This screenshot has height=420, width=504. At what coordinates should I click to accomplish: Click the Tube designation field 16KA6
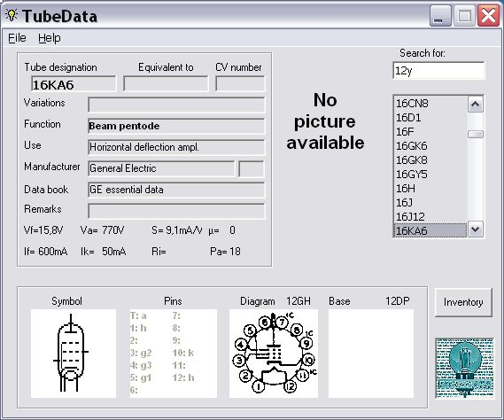(74, 84)
